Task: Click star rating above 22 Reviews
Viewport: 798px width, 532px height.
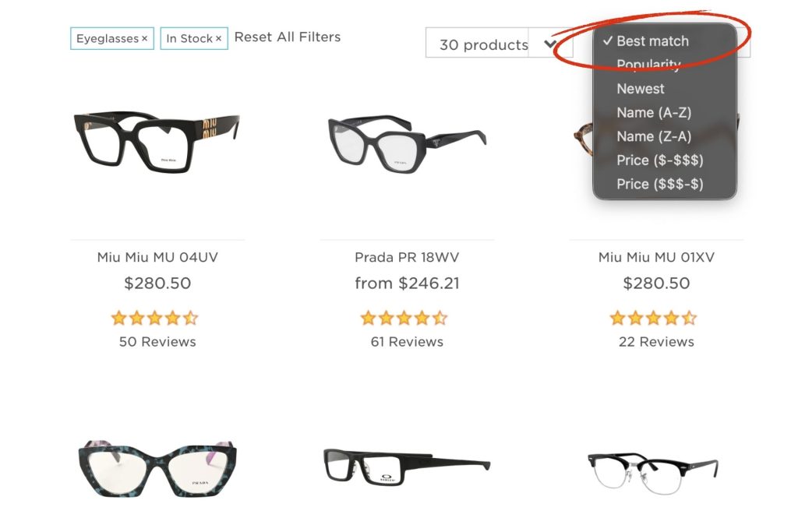Action: [653, 318]
